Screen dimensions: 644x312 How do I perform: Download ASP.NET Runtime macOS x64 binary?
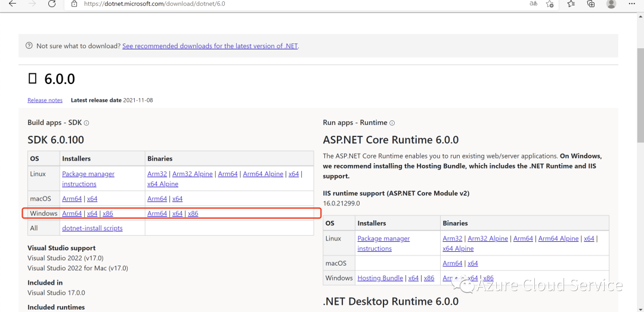click(x=473, y=263)
